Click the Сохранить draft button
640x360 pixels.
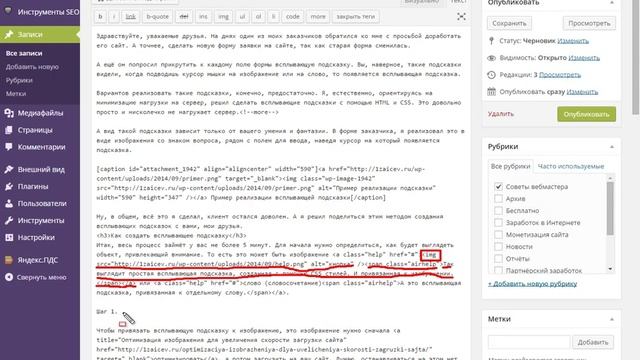(x=509, y=23)
